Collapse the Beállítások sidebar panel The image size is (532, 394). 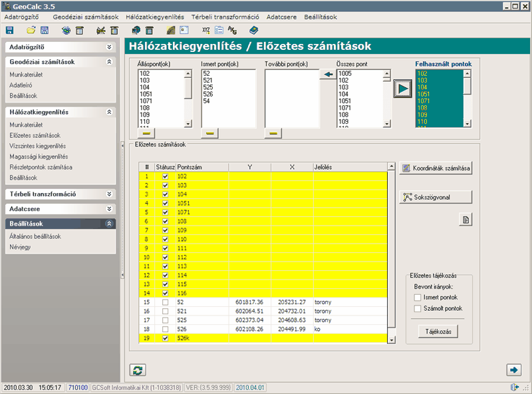pos(109,224)
